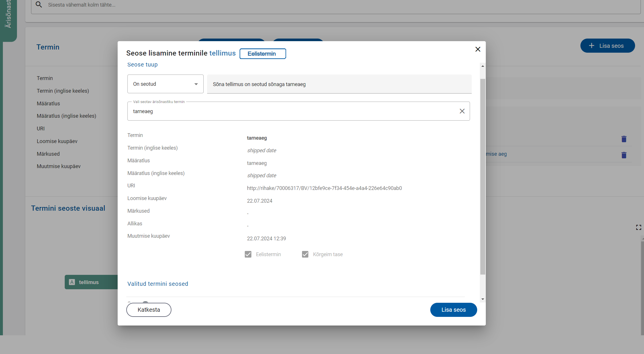Screen dimensions: 644x354
Task: Click plus icon on Lisa seos button
Action: tap(591, 46)
